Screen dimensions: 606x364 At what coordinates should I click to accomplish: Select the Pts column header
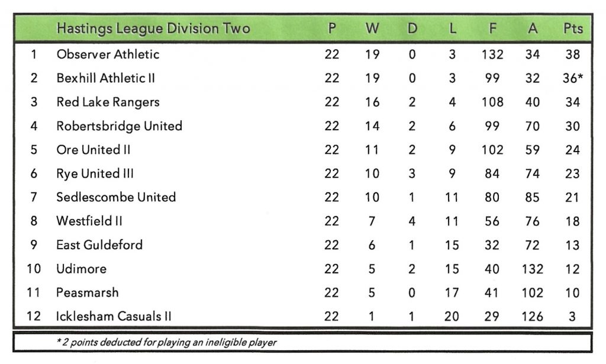572,28
